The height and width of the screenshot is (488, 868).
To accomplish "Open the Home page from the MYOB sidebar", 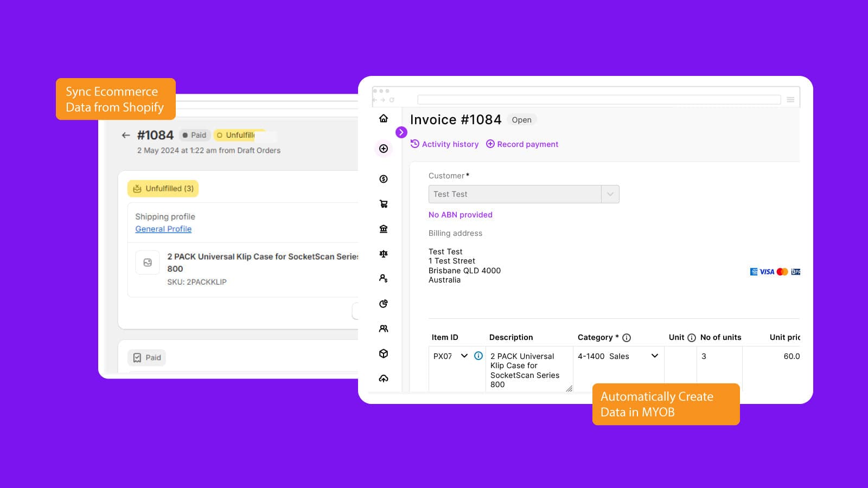I will point(384,118).
